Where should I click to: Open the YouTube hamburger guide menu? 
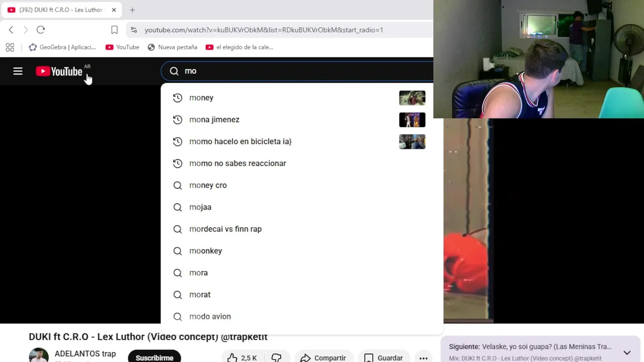point(18,71)
